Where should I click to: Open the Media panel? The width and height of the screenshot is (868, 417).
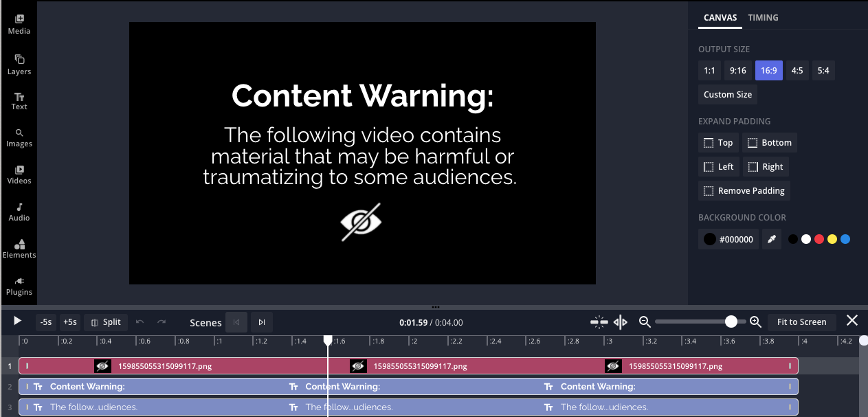click(19, 24)
